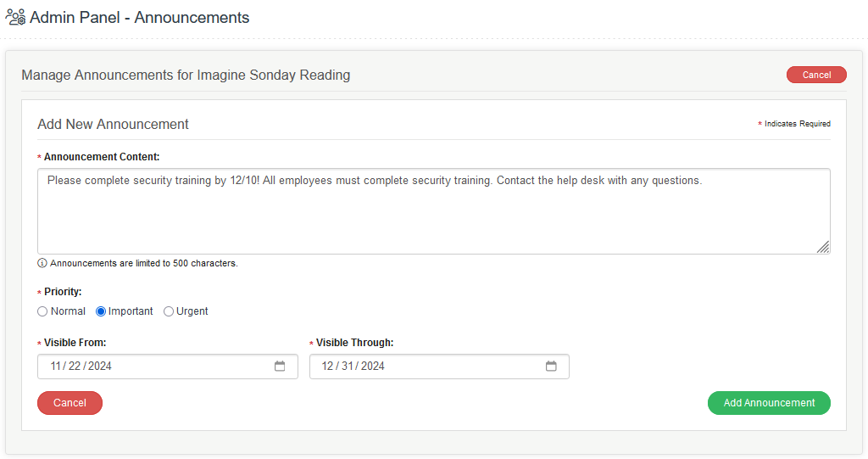Screen dimensions: 868x459
Task: Submit with the Add Announcement button
Action: click(769, 403)
